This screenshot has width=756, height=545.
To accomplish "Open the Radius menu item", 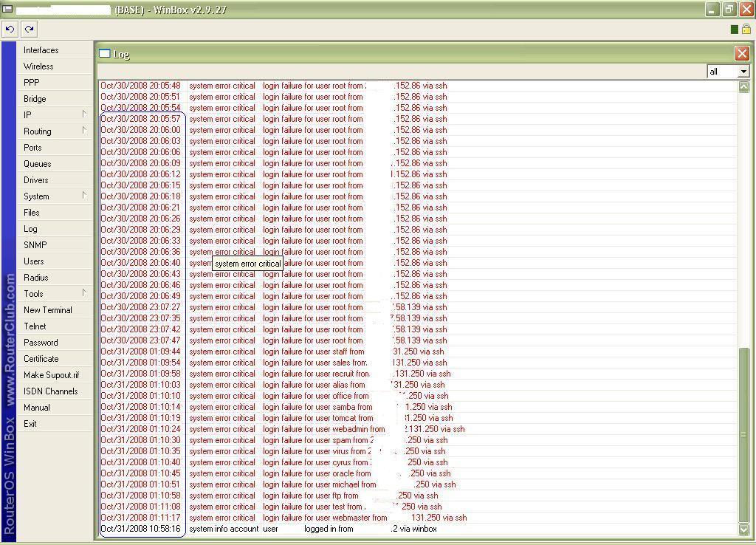I will pos(55,278).
